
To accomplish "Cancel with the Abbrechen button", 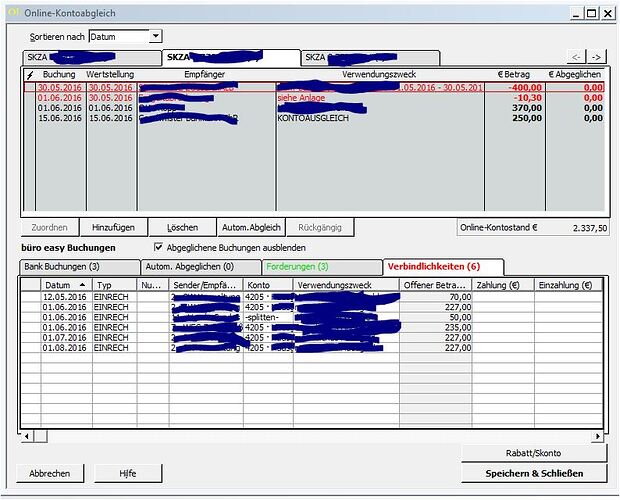I will pos(50,473).
